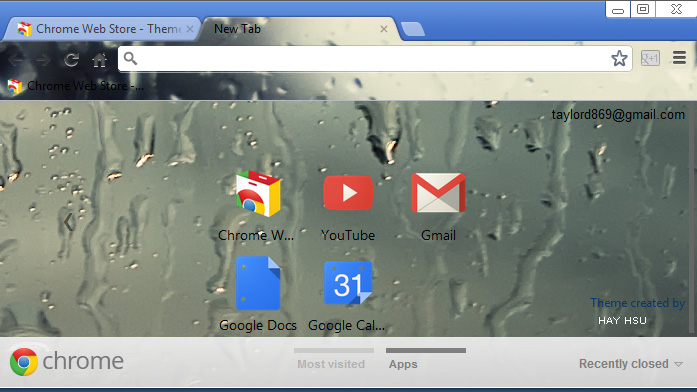
Task: Bookmark this page with the star icon
Action: pyautogui.click(x=619, y=58)
